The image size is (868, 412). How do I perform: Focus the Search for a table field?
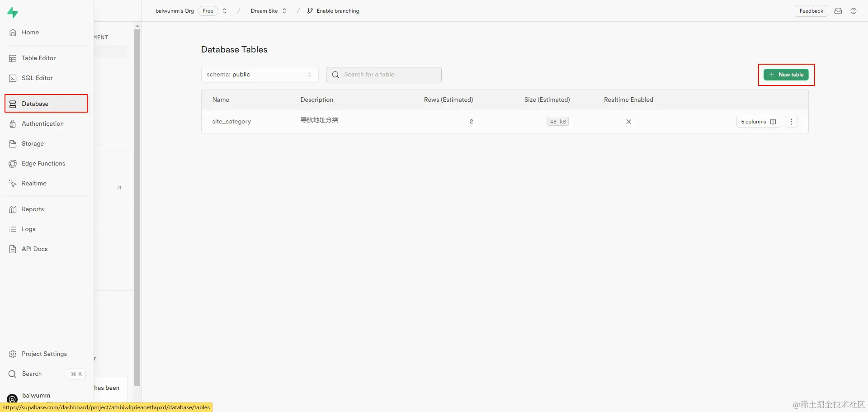tap(384, 75)
